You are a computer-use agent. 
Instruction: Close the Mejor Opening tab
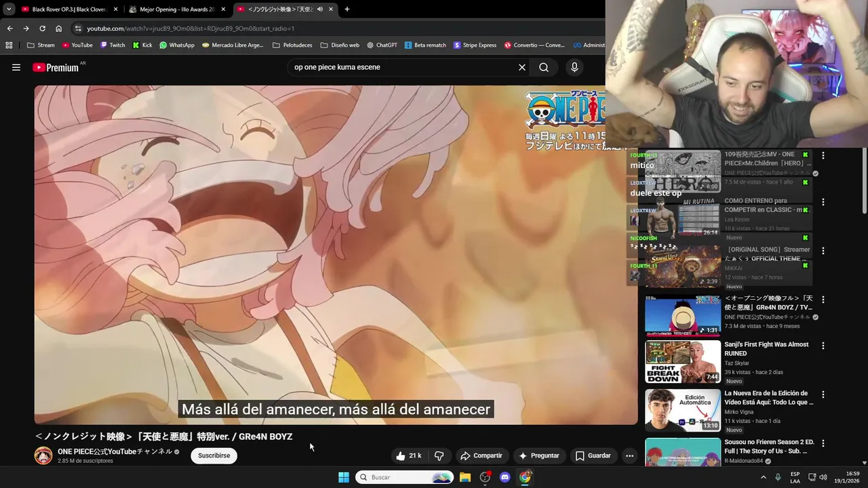point(223,9)
